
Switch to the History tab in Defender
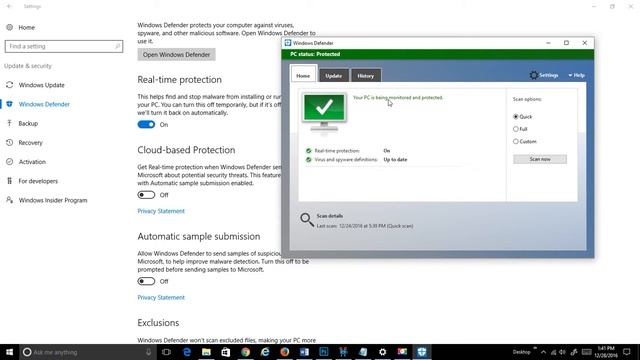[366, 76]
